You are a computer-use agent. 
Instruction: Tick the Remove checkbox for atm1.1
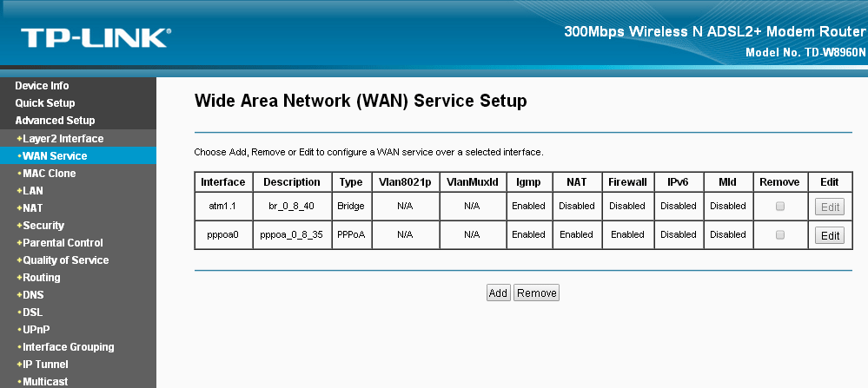pos(779,206)
